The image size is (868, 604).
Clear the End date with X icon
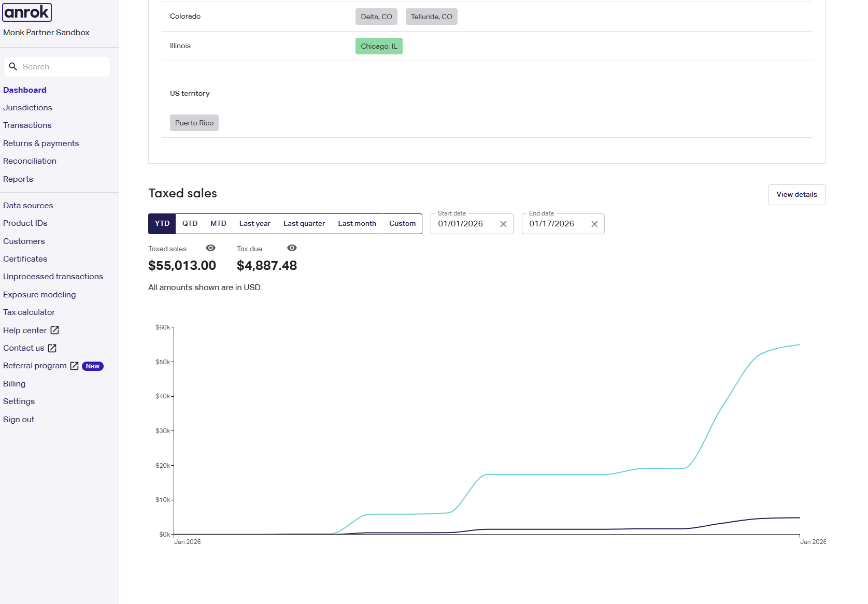click(x=594, y=224)
